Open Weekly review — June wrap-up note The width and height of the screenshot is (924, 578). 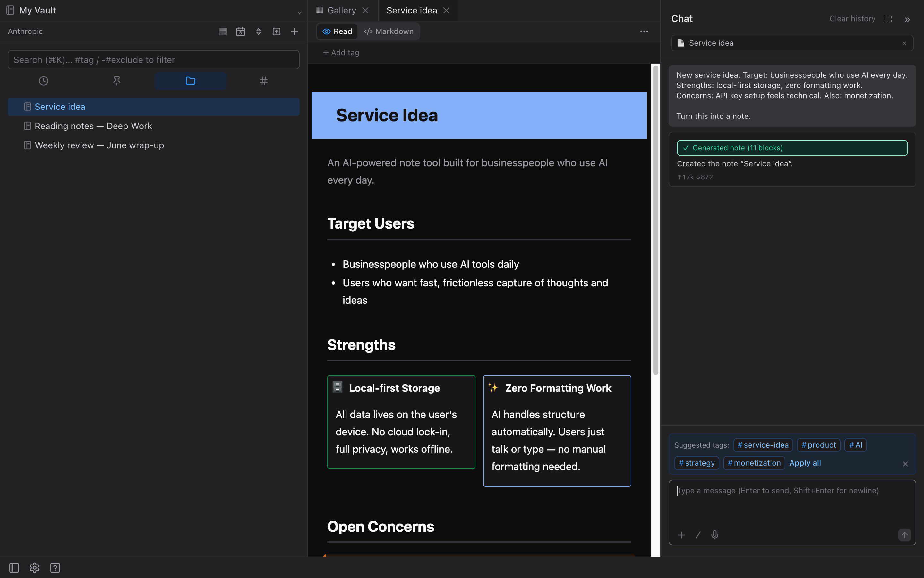153,145
